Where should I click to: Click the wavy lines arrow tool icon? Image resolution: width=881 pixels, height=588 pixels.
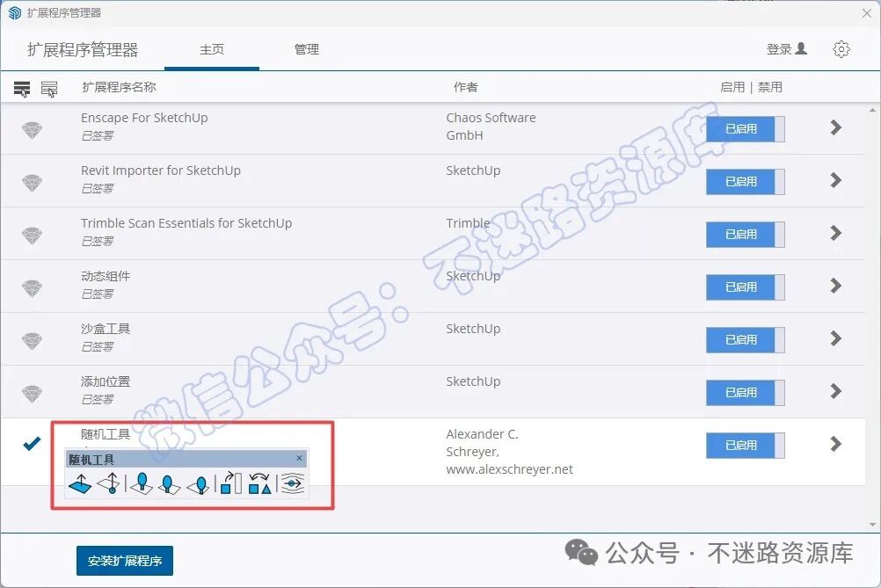292,483
